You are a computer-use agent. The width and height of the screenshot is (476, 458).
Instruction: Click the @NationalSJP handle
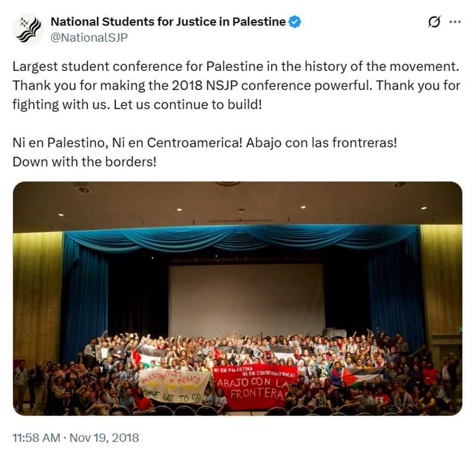89,37
